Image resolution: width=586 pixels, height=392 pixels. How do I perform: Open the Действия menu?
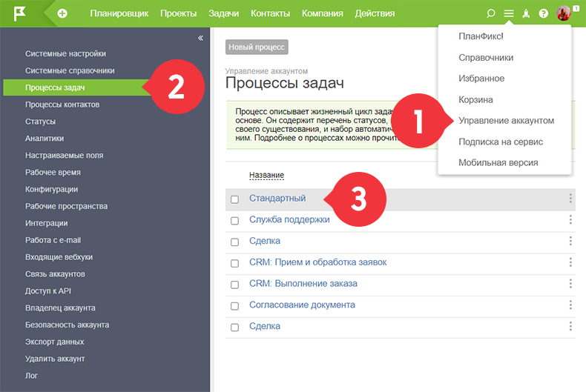click(375, 13)
